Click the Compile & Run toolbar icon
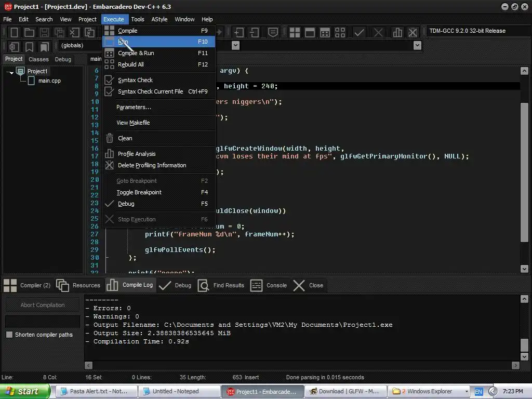Image resolution: width=532 pixels, height=399 pixels. click(325, 33)
